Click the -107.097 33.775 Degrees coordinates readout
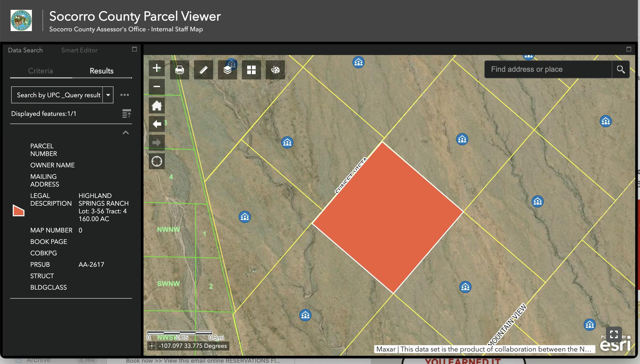 coord(193,346)
